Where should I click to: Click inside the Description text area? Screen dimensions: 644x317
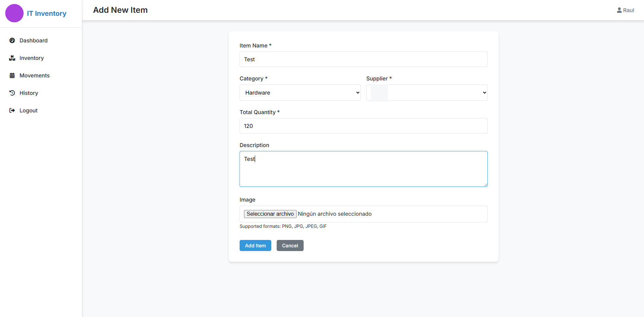point(364,169)
